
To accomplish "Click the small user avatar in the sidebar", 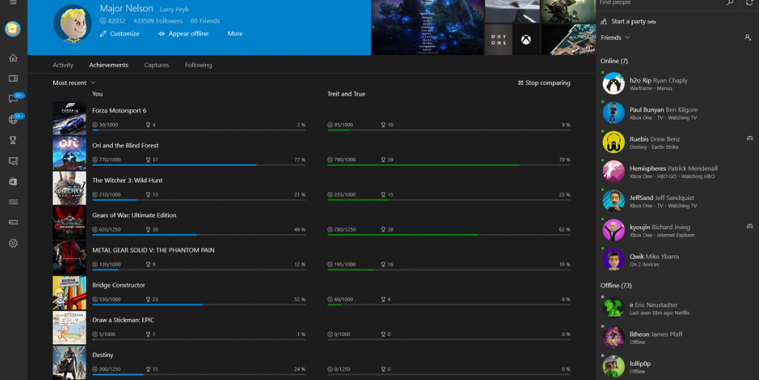I will click(x=13, y=29).
